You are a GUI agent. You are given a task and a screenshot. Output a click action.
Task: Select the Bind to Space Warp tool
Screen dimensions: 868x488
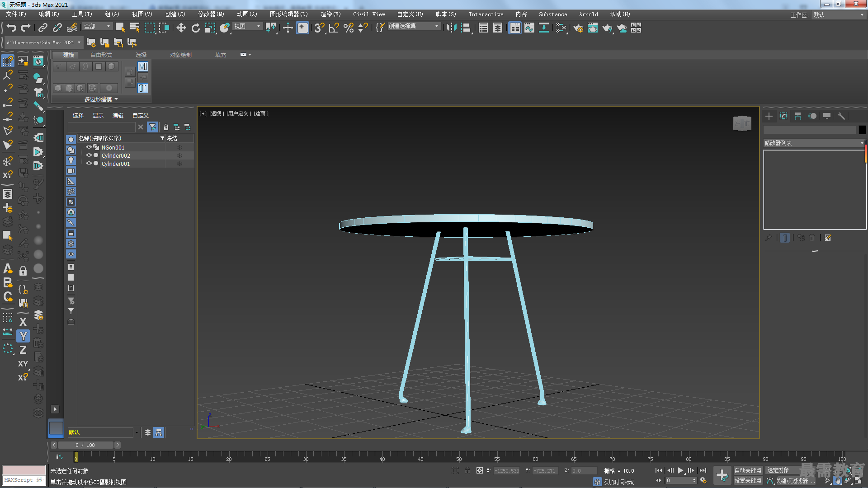point(72,28)
